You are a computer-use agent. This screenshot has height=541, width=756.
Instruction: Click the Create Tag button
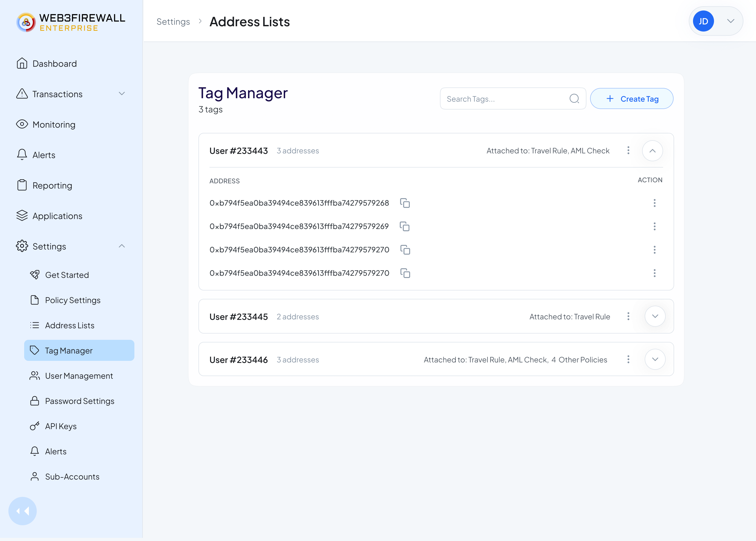click(632, 98)
